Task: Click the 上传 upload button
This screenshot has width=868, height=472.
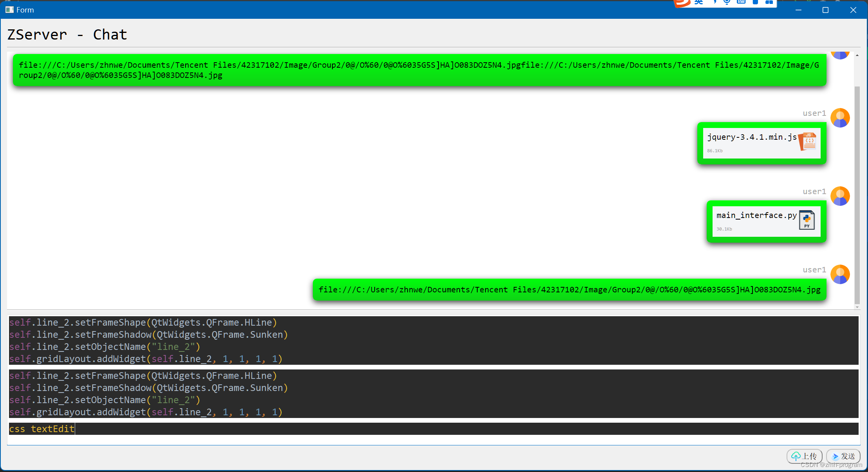Action: tap(804, 456)
